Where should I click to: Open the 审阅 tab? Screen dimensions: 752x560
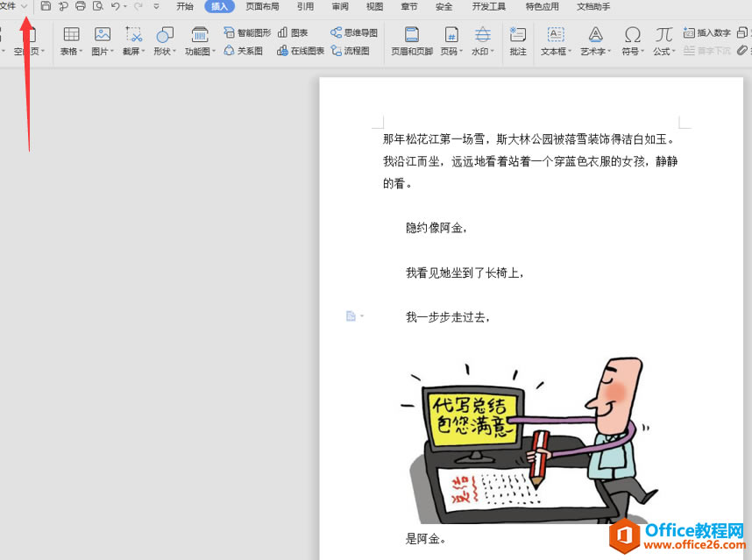[340, 6]
